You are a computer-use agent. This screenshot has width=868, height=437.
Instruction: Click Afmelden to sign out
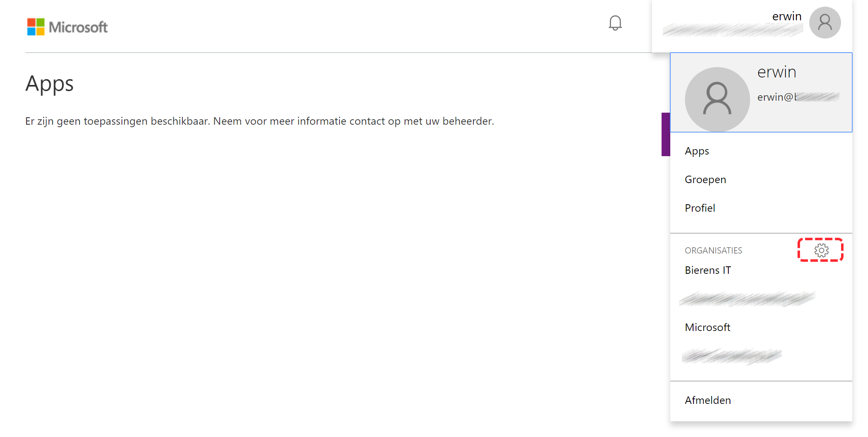pyautogui.click(x=708, y=400)
